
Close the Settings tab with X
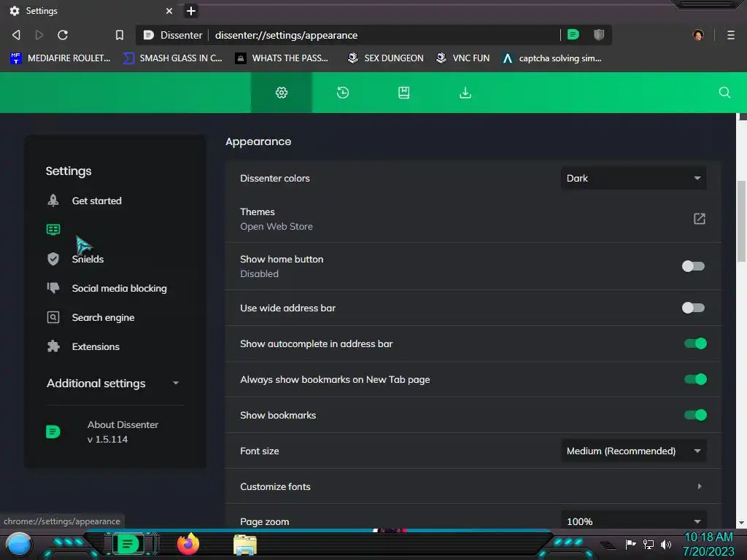[x=169, y=11]
